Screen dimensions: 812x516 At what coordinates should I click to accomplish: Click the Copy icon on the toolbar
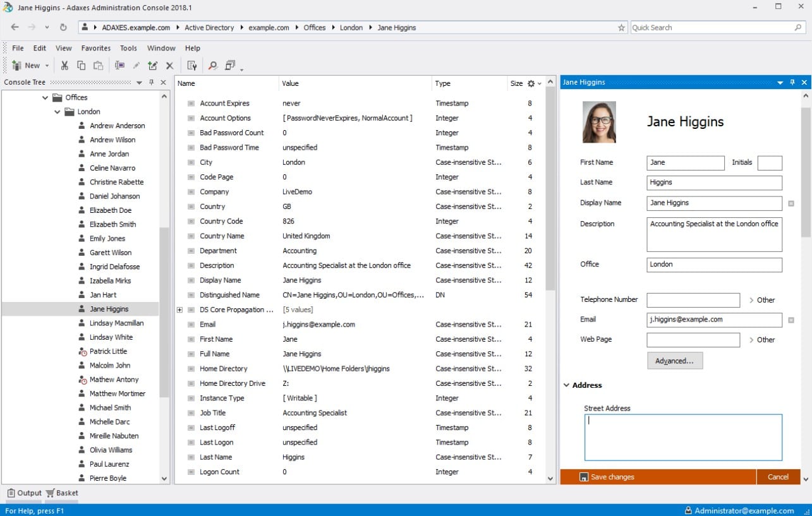pos(81,65)
